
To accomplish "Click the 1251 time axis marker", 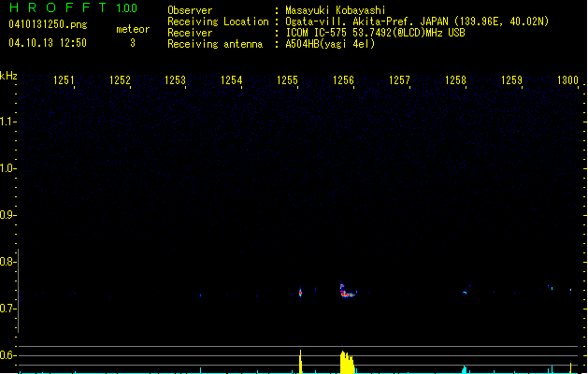I will coord(64,80).
